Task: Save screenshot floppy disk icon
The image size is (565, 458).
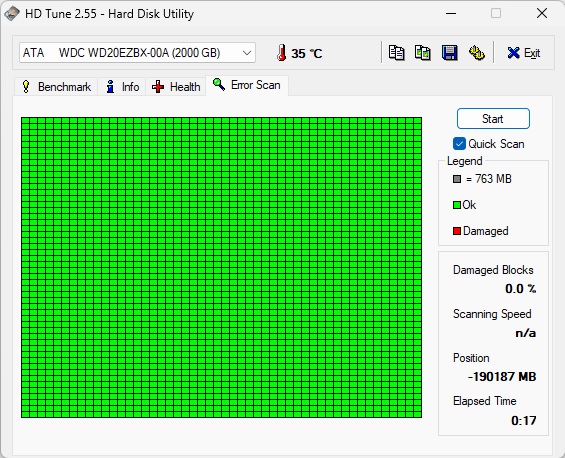Action: click(449, 53)
